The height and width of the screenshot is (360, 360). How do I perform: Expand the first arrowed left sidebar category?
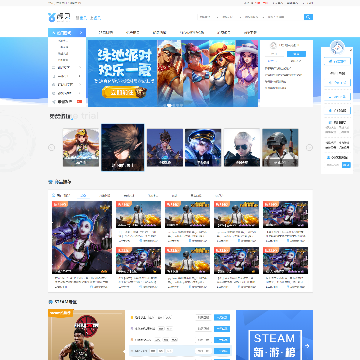(67, 67)
